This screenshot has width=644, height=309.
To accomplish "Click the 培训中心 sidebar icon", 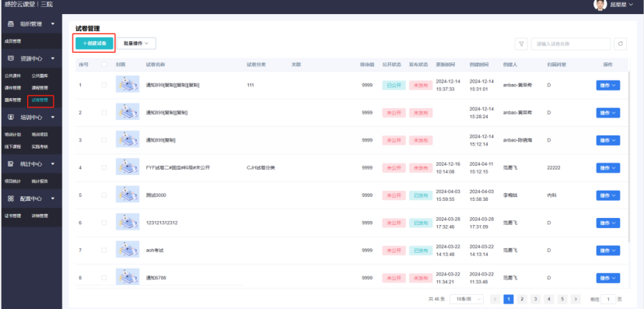I will [x=11, y=117].
